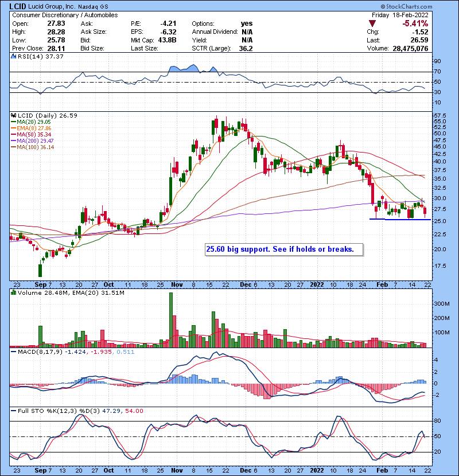Click the Chg value -1.52

[x=420, y=32]
